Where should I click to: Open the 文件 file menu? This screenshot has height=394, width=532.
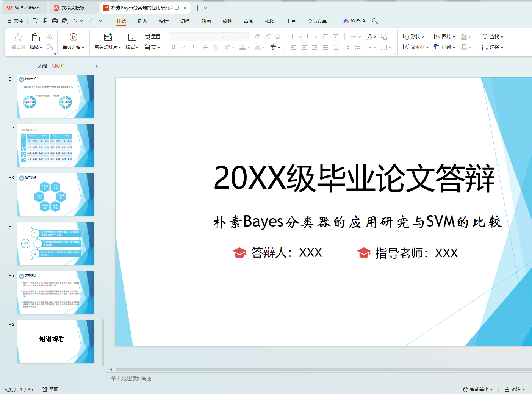(x=15, y=21)
